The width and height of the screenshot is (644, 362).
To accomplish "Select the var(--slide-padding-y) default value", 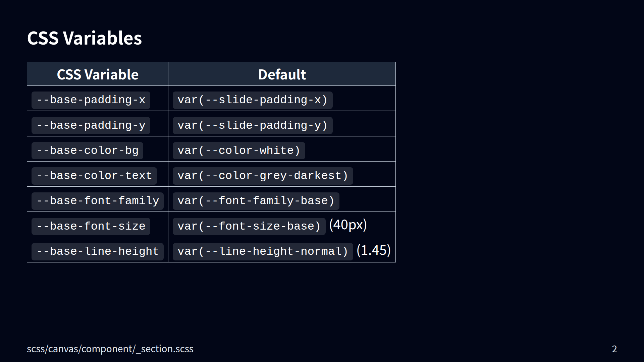I will 252,125.
